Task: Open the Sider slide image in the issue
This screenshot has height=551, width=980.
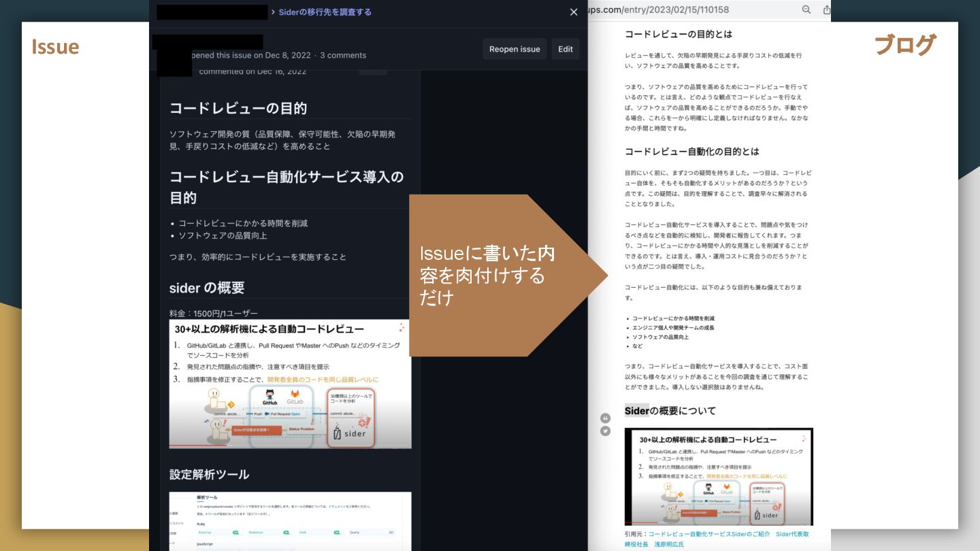Action: [290, 384]
